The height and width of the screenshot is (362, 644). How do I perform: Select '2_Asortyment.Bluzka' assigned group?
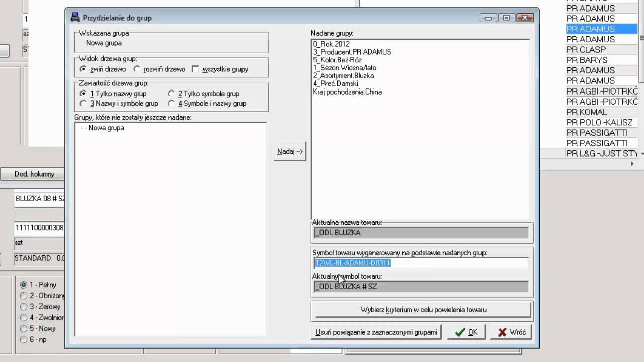pos(343,76)
